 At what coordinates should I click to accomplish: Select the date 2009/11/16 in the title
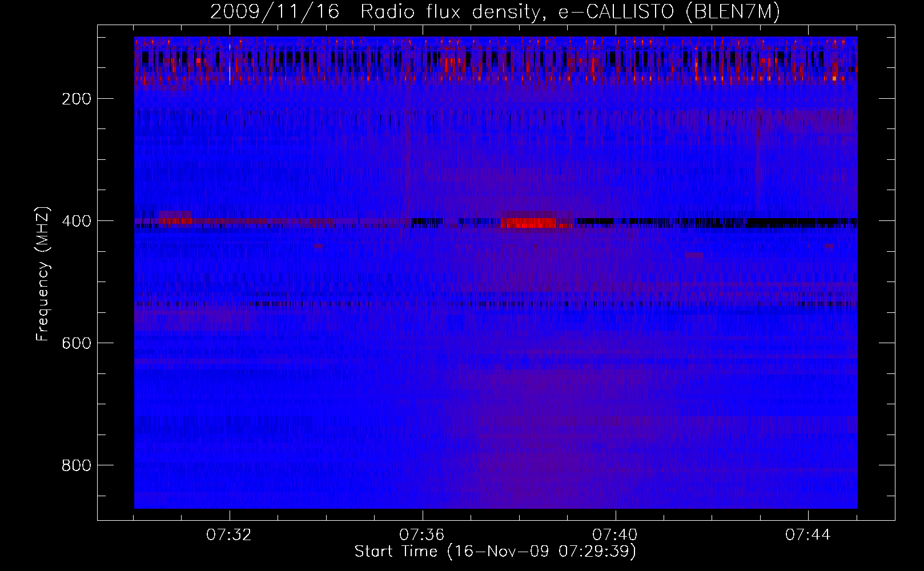click(275, 12)
